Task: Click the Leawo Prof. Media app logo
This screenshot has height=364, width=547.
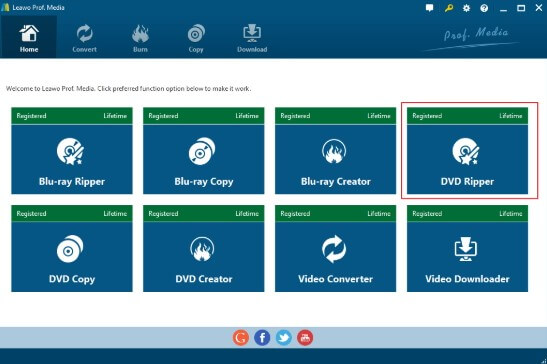Action: [5, 7]
